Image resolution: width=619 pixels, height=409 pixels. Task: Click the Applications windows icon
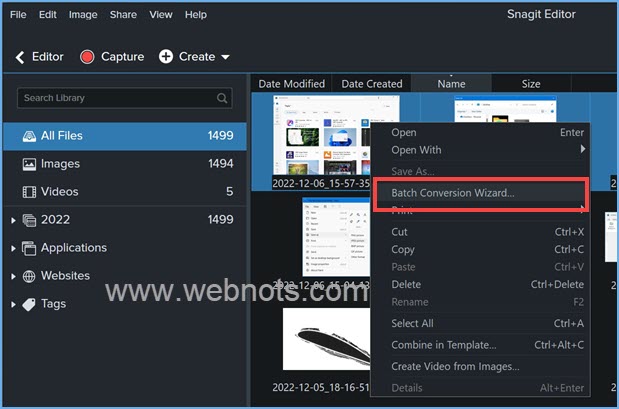pyautogui.click(x=29, y=248)
